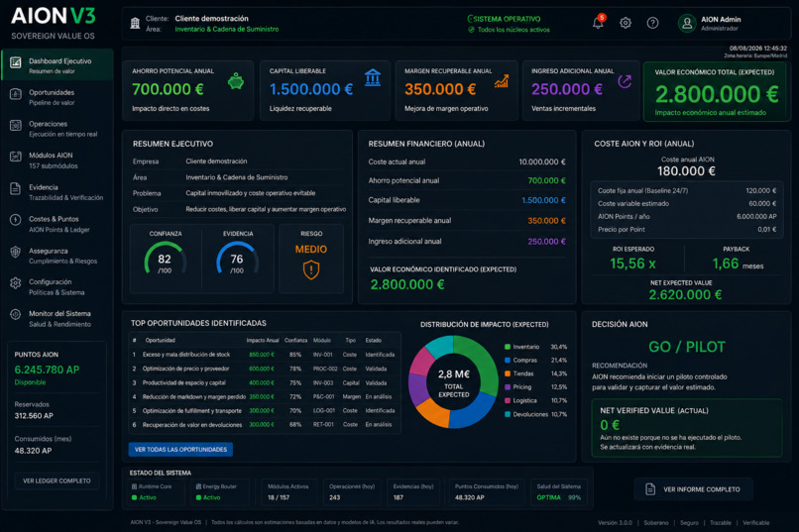Click the 1,66 meses payback value
The width and height of the screenshot is (799, 532).
(x=738, y=264)
